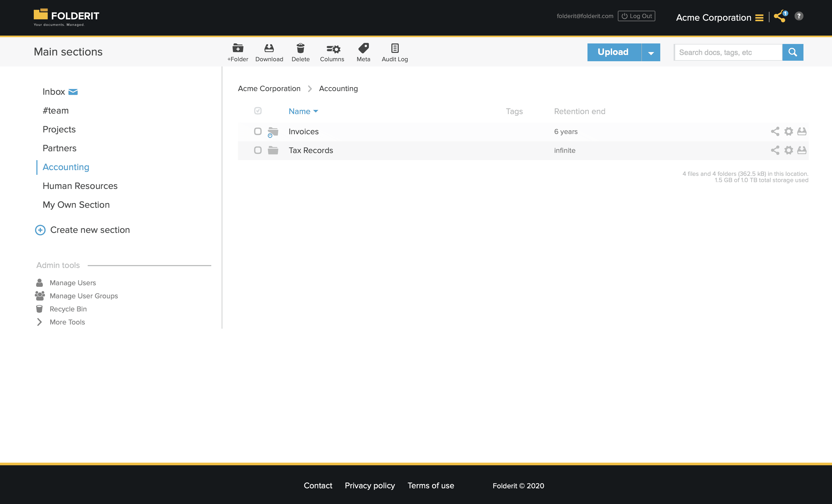Open the Upload dropdown options
Screen dimensions: 832x504
coord(651,52)
